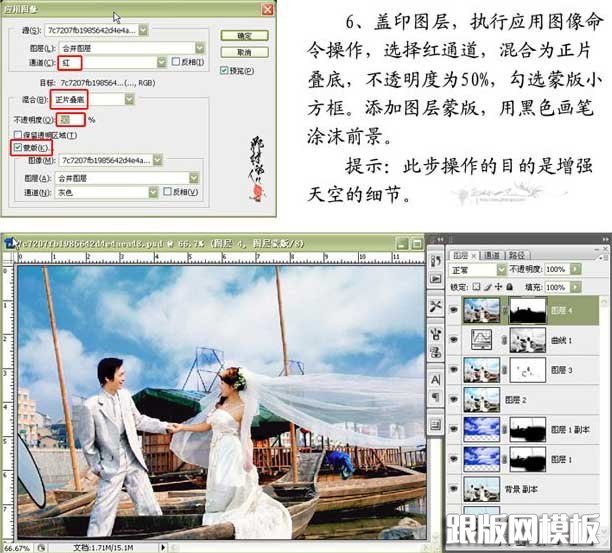
Task: Open the Clone Source icon in dock
Action: 435,352
